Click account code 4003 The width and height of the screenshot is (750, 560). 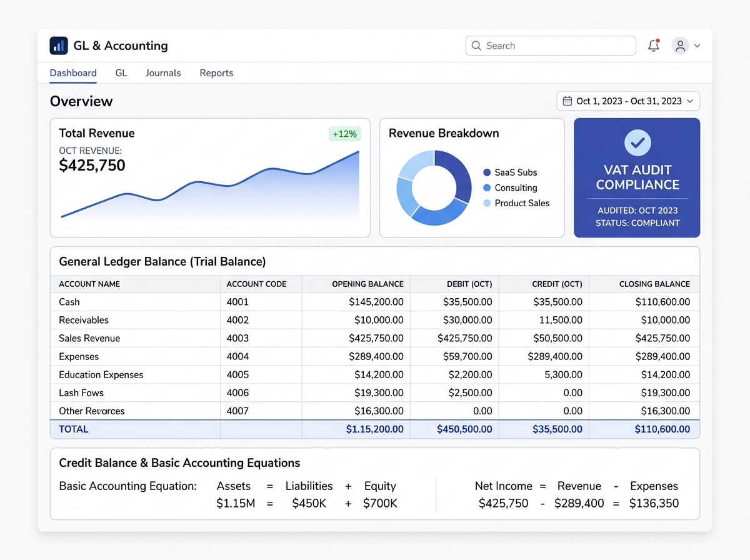pos(237,338)
